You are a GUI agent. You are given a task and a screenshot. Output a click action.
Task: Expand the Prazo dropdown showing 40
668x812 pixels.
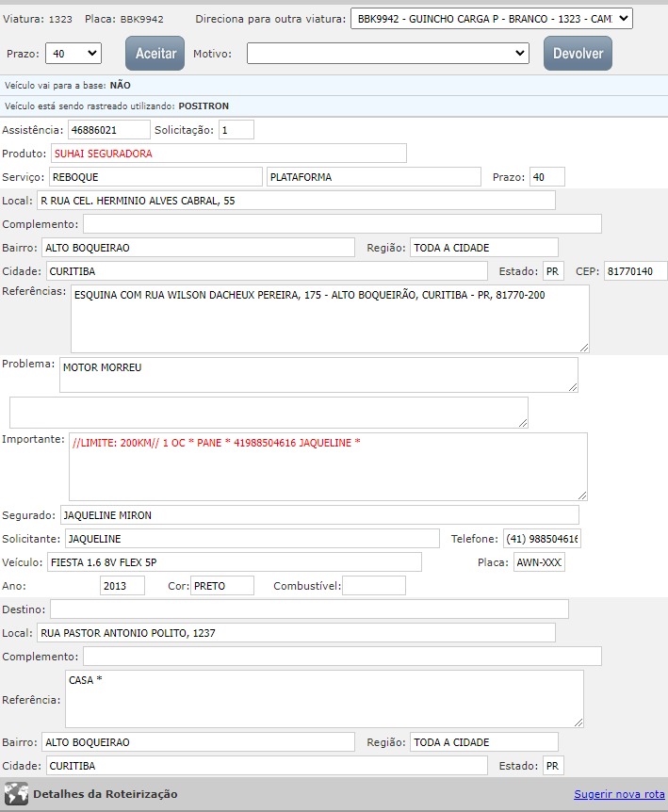[x=73, y=55]
